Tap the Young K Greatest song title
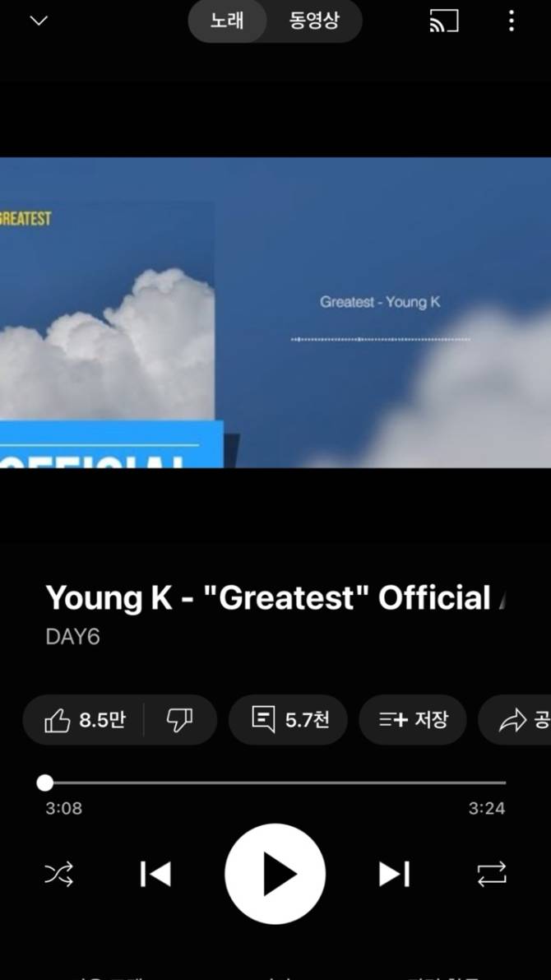The width and height of the screenshot is (551, 980). (x=275, y=598)
